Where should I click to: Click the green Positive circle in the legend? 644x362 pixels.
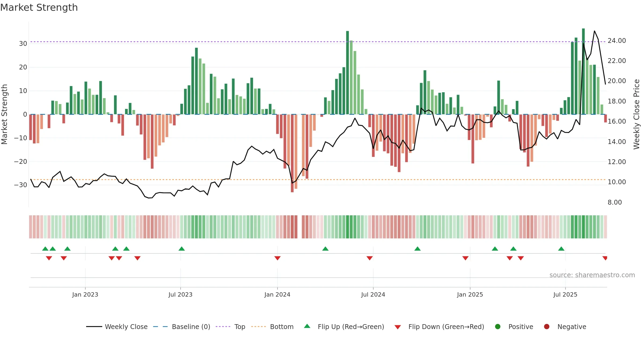tap(498, 327)
